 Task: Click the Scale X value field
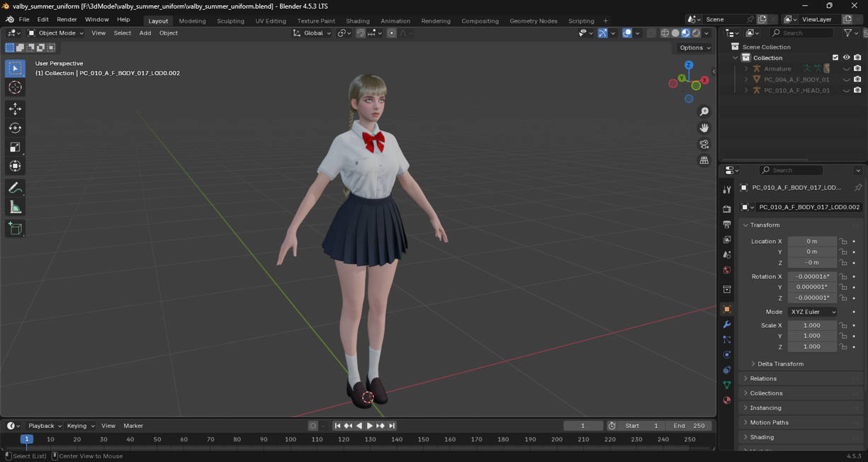point(812,325)
